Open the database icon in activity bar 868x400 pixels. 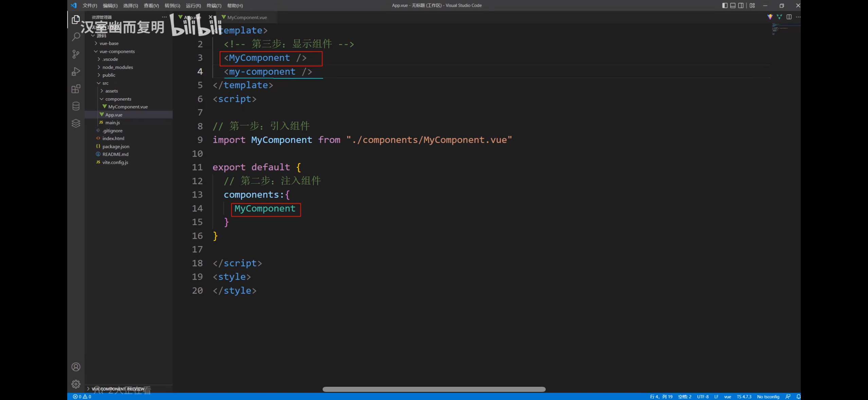tap(76, 106)
